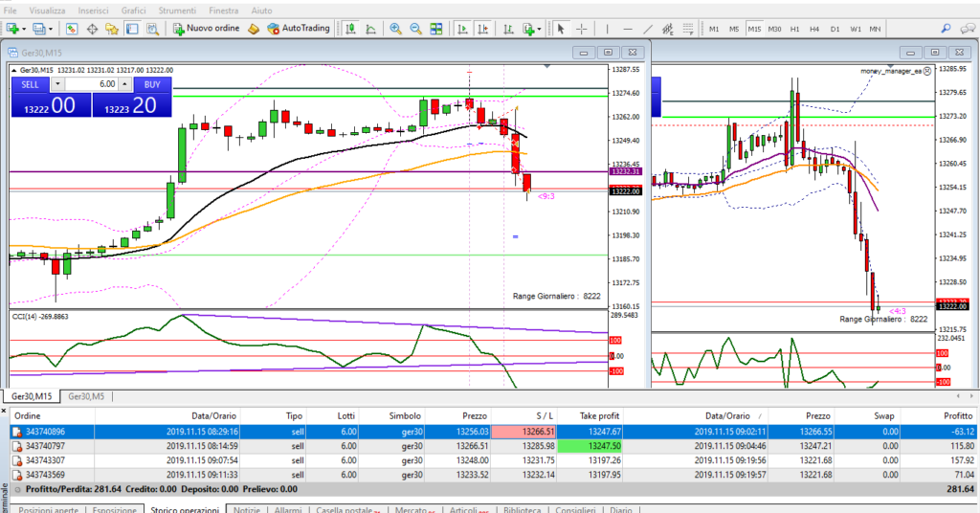This screenshot has height=513, width=980.
Task: Open the File menu
Action: (10, 11)
